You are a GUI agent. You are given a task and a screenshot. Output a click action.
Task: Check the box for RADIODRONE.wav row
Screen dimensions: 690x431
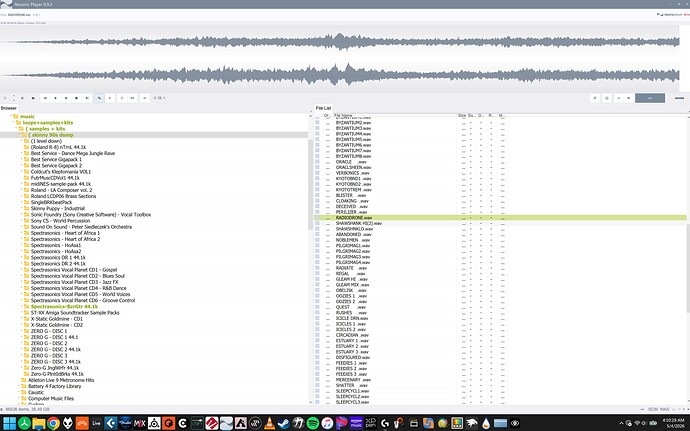coord(317,217)
